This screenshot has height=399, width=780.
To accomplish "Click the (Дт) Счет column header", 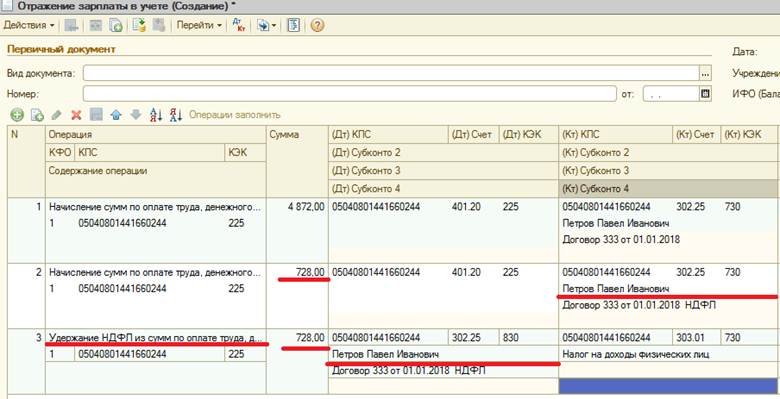I will (473, 134).
